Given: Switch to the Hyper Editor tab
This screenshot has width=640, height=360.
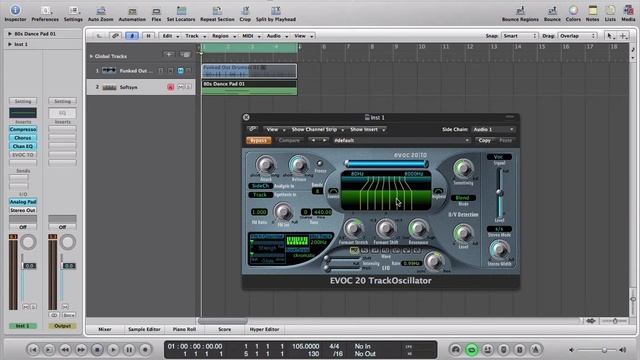Looking at the screenshot, I should (x=264, y=329).
